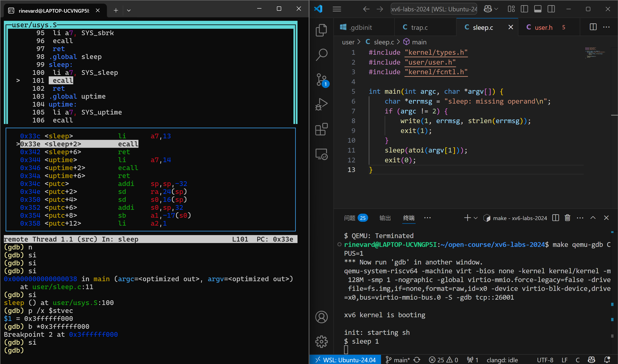Kill terminal with the trash icon

[567, 218]
